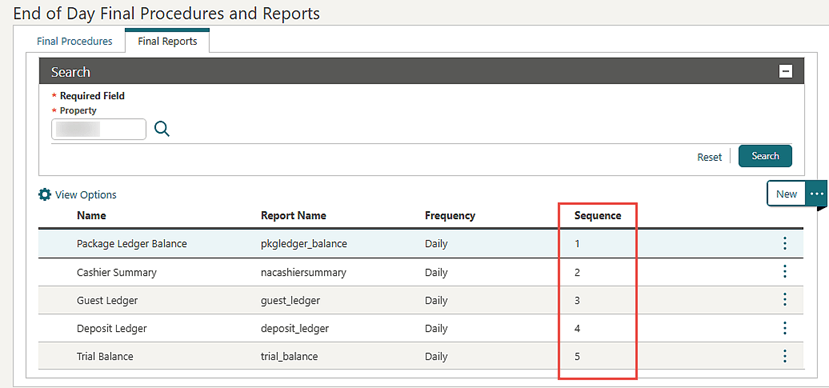Image resolution: width=829 pixels, height=388 pixels.
Task: Select the Guest Ledger name cell
Action: click(107, 300)
